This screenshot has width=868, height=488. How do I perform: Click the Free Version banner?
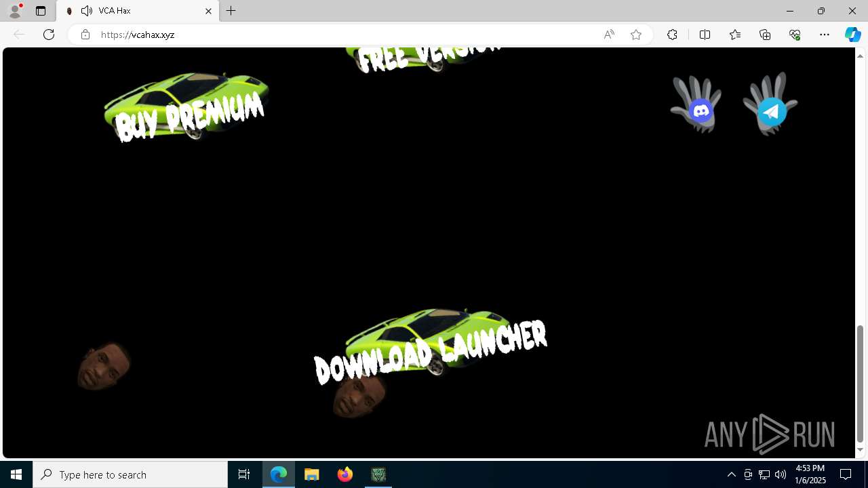click(427, 60)
